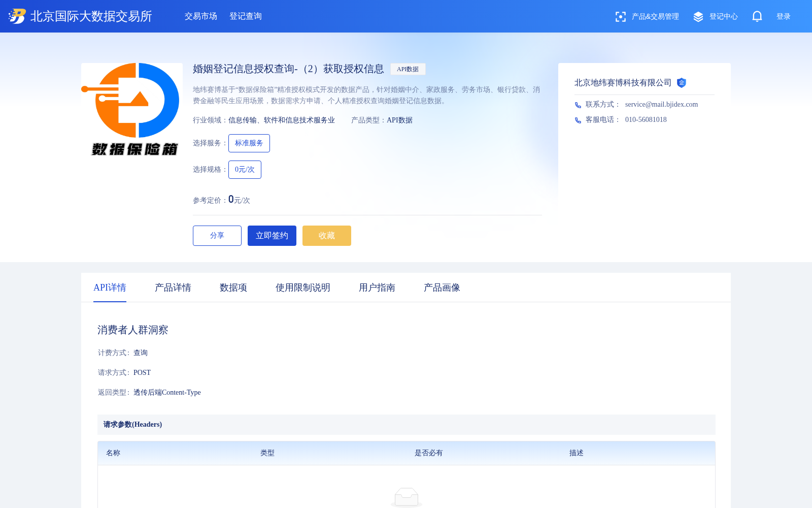
Task: Click the 产品类型 API数据 value
Action: pyautogui.click(x=399, y=120)
